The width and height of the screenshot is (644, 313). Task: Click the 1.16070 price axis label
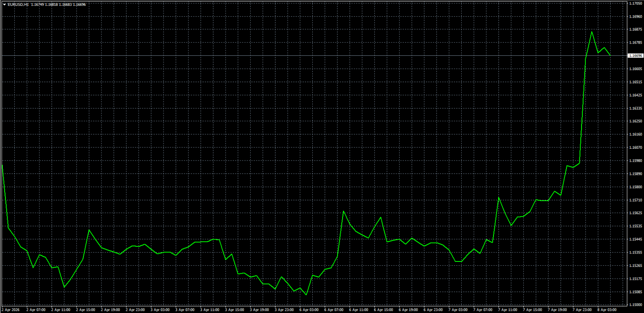tap(636, 147)
